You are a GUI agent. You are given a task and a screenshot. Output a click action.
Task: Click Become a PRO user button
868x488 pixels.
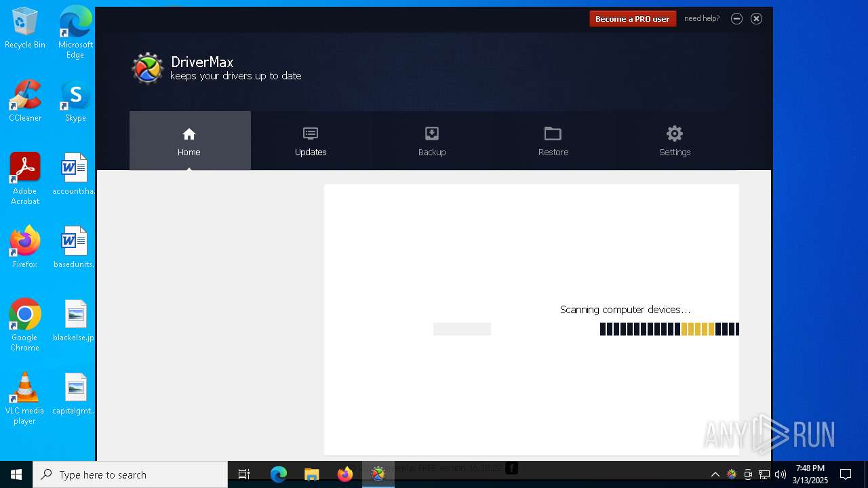coord(632,19)
